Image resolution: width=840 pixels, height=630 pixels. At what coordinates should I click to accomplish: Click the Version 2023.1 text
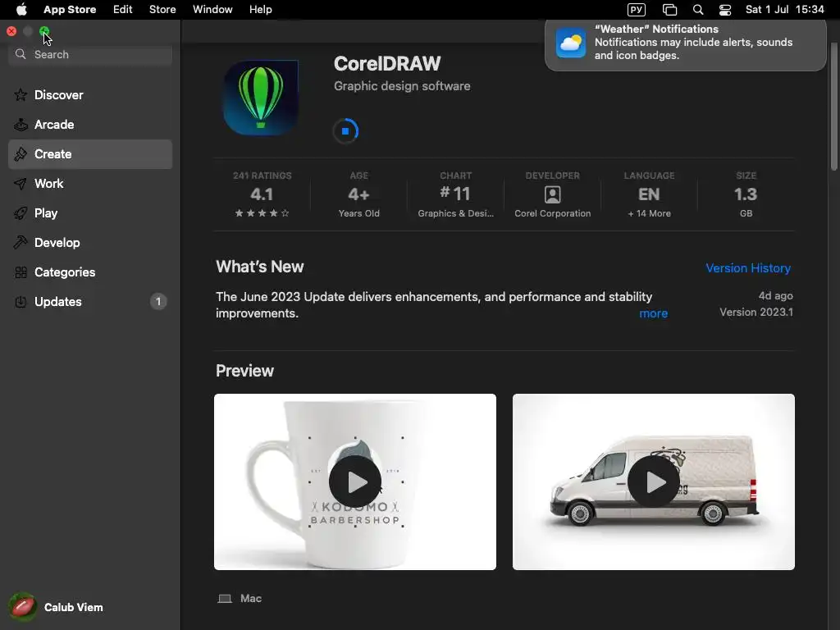(x=756, y=312)
